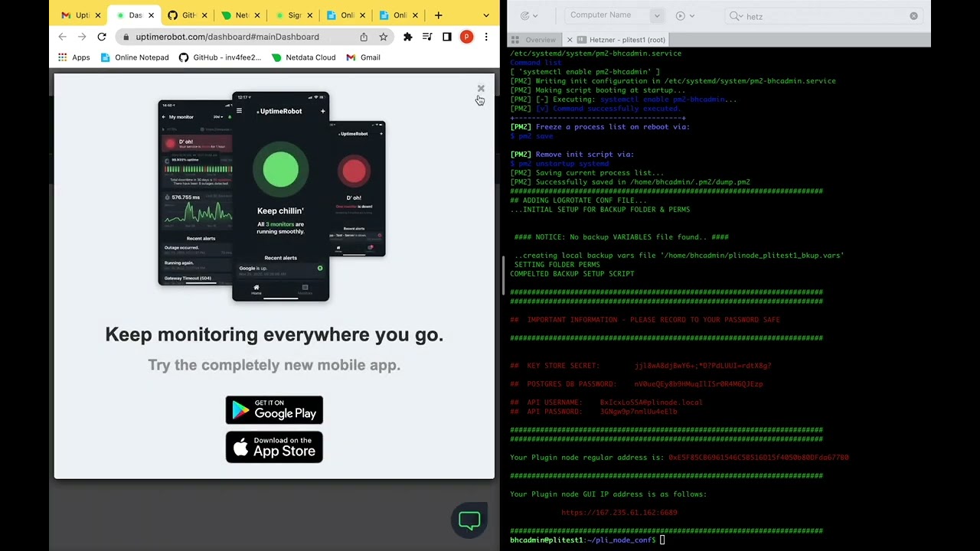Close the mobile app promo popup

(x=481, y=89)
